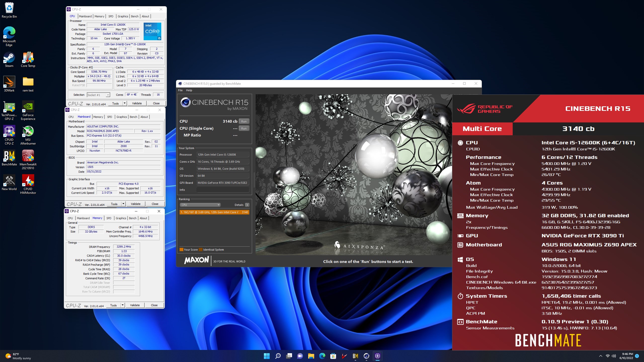Open the MSI Afterburner desktop icon
Viewport: 644px width, 362px height.
[28, 135]
